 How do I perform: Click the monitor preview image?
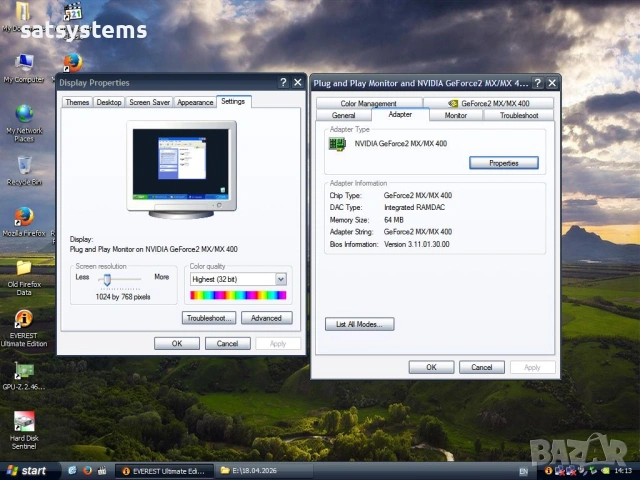click(x=181, y=169)
